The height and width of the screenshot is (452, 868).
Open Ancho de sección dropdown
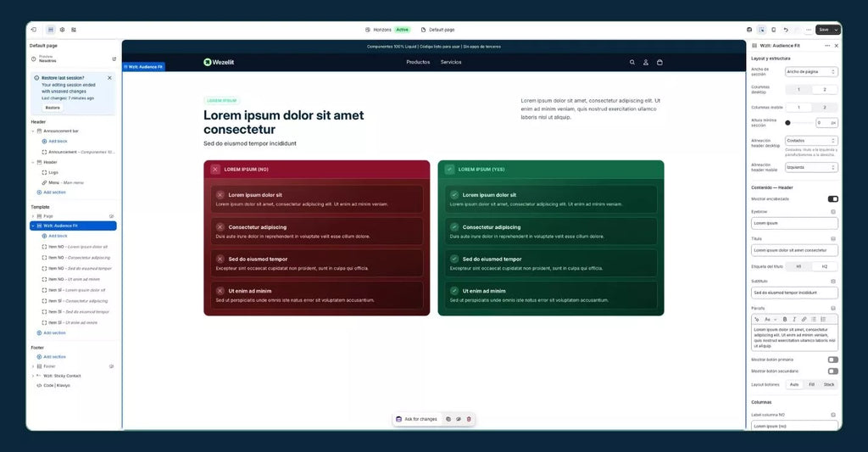(811, 72)
